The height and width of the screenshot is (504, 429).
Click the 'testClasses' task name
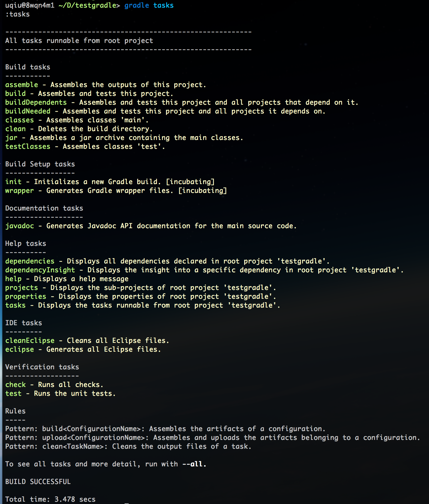28,146
